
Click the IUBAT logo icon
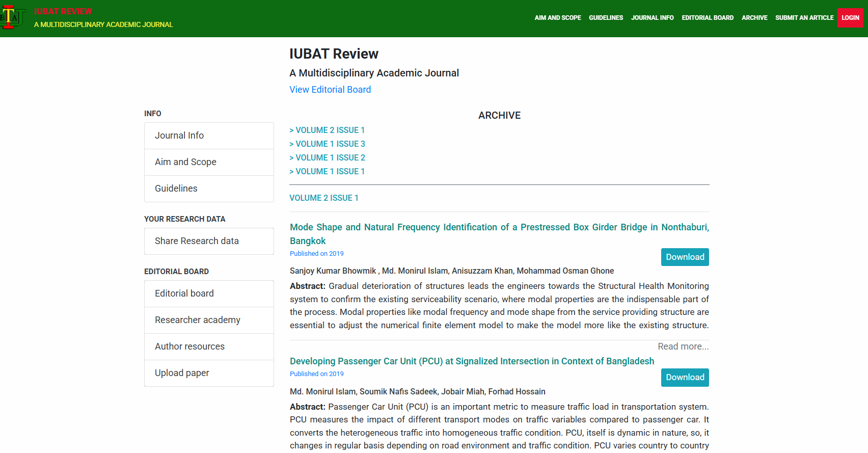pos(13,17)
